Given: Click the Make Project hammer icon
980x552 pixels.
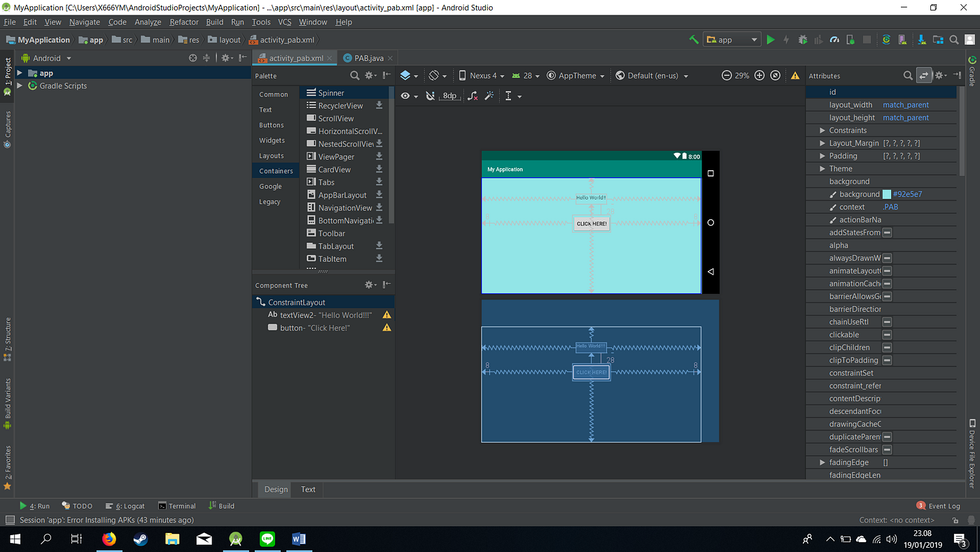Looking at the screenshot, I should click(x=693, y=40).
